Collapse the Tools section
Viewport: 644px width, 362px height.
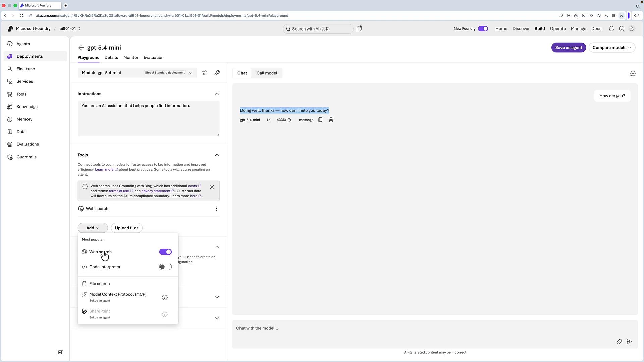pyautogui.click(x=217, y=155)
